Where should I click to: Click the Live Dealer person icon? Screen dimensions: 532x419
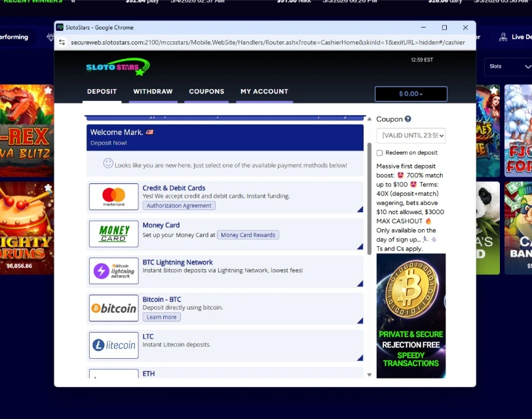(x=504, y=37)
